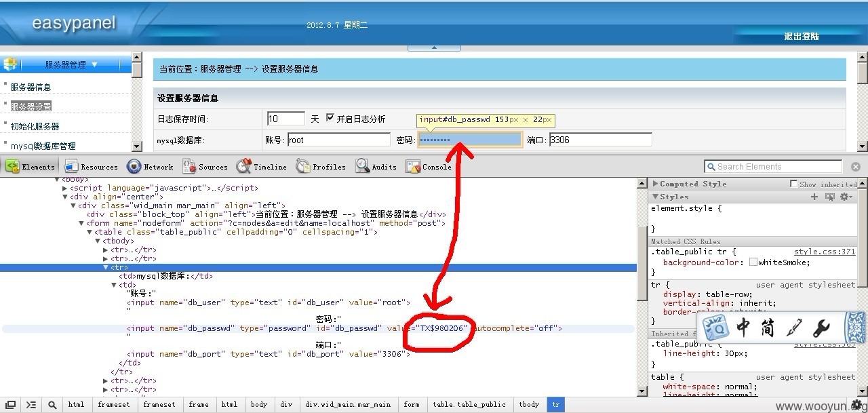Image resolution: width=868 pixels, height=413 pixels.
Task: Toggle the 开启日志分析 checkbox
Action: [330, 118]
